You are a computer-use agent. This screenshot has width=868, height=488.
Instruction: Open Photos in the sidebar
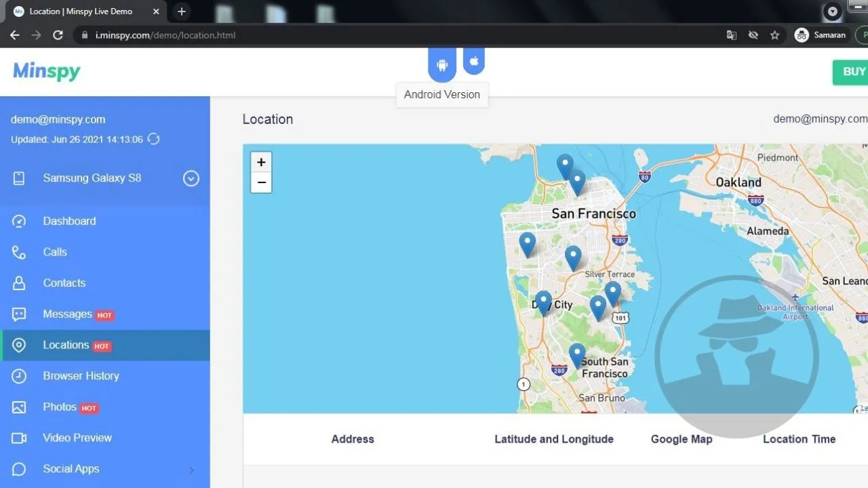105,407
